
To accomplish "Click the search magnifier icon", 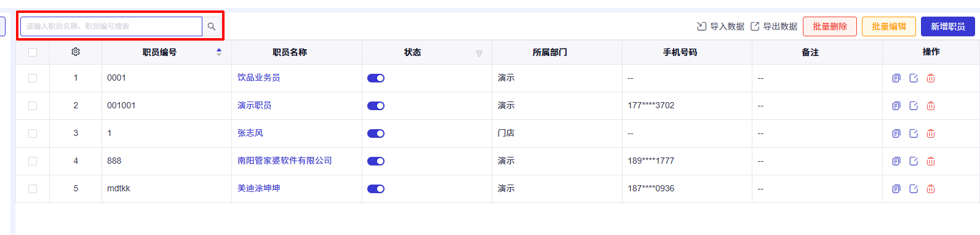I will click(x=211, y=26).
